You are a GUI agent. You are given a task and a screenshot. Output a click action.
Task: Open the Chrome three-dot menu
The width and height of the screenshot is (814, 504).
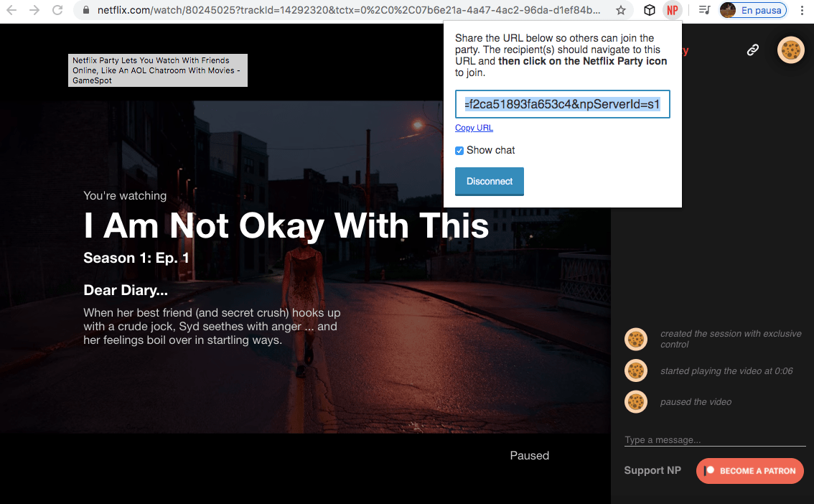pyautogui.click(x=802, y=11)
